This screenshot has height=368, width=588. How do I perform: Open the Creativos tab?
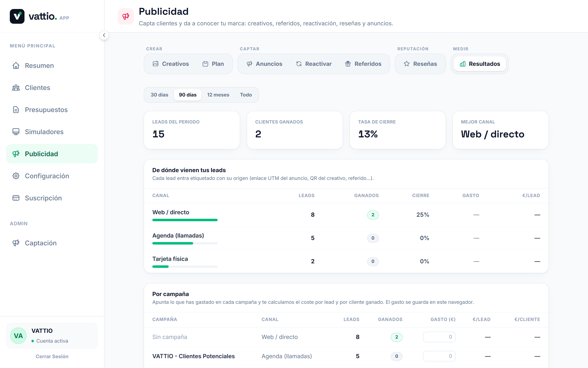pyautogui.click(x=171, y=64)
